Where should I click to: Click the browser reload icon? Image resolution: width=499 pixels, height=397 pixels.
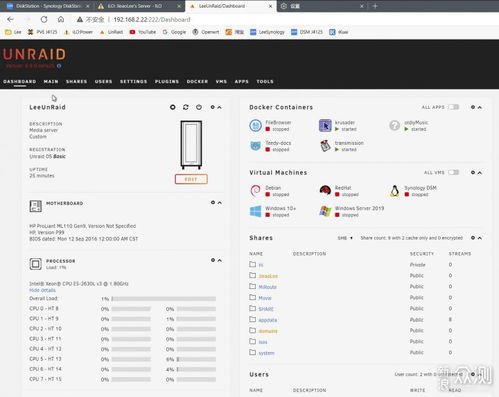[44, 19]
